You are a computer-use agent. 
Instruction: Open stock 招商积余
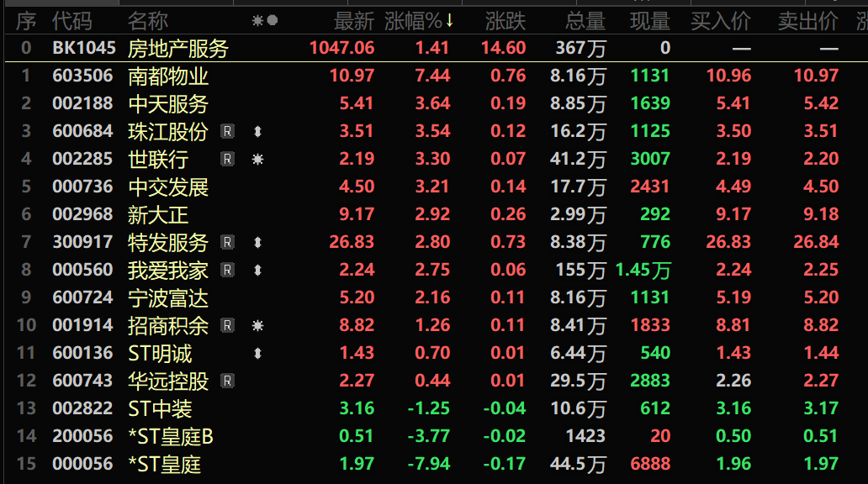pos(168,325)
